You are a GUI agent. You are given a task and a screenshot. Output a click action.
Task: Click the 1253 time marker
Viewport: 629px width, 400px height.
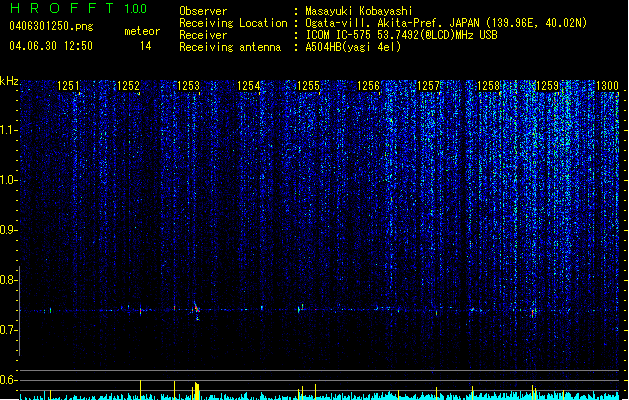[188, 86]
